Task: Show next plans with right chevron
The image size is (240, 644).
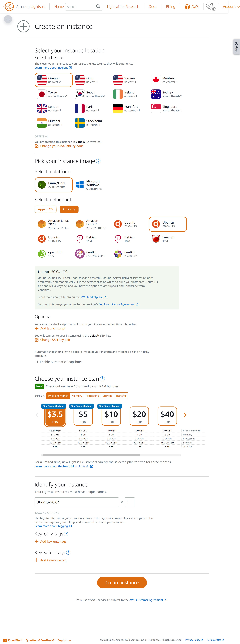Action: 185,415
